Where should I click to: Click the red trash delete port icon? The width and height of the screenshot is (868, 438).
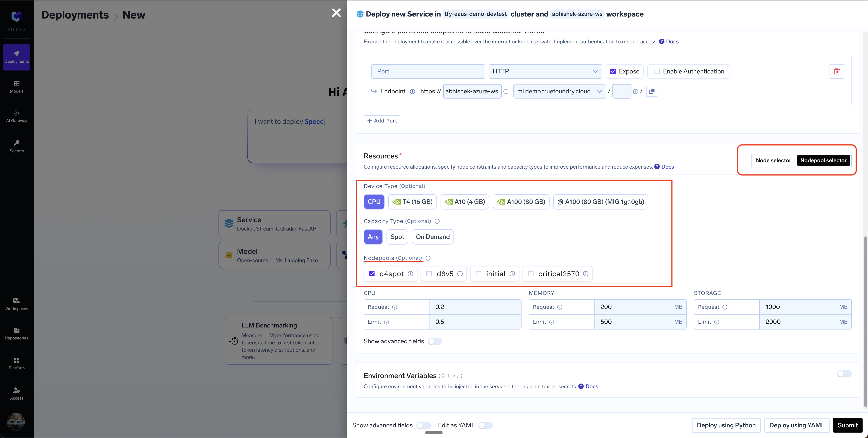coord(836,71)
